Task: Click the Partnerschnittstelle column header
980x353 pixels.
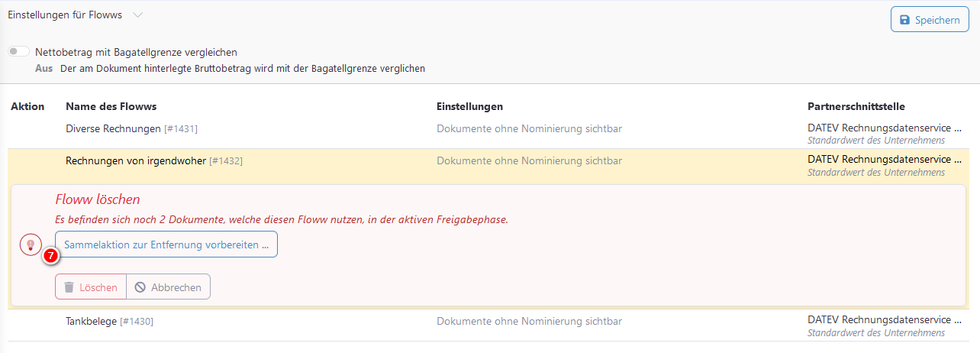Action: (856, 106)
